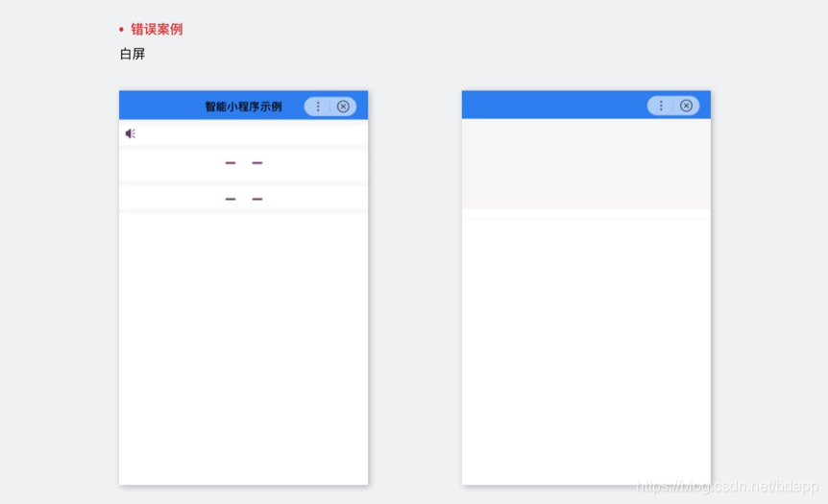Tap the speaker icon in the left phone

tap(131, 133)
